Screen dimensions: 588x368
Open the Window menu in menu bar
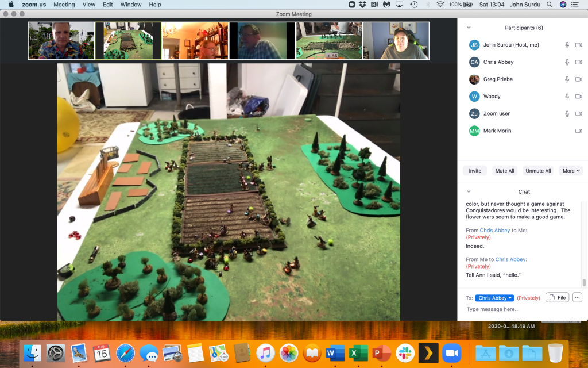131,5
